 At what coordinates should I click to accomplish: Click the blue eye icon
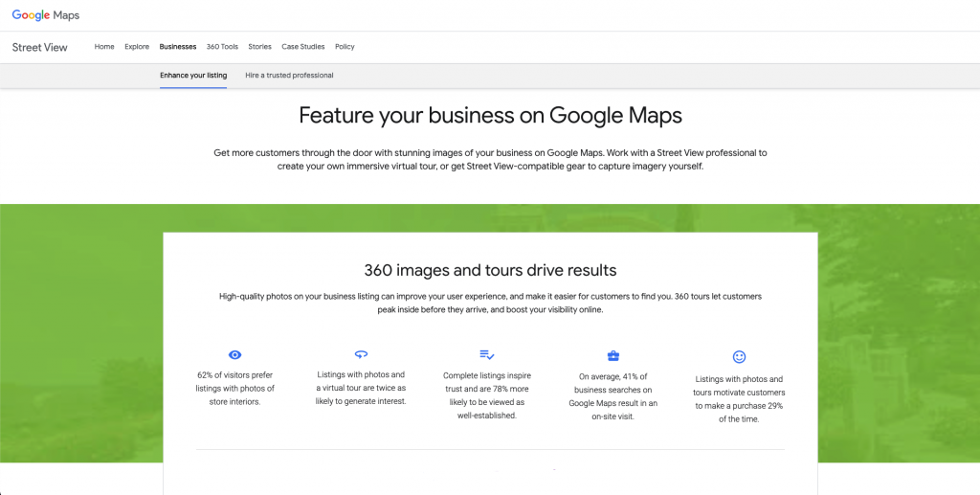235,354
